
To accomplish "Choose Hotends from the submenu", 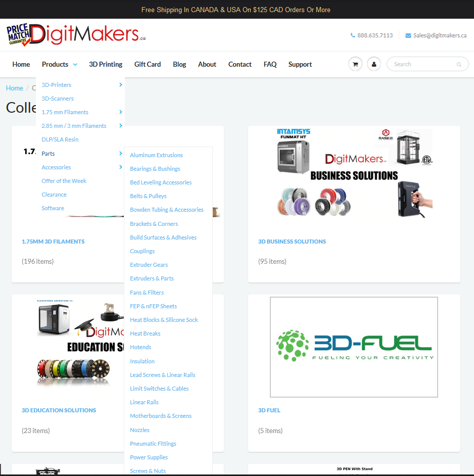I will [x=140, y=347].
